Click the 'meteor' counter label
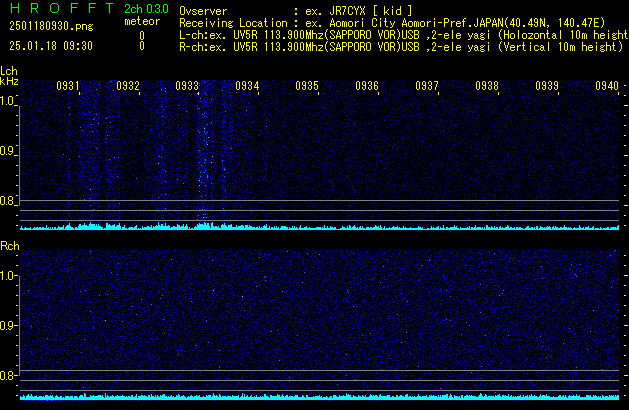The width and height of the screenshot is (629, 410). click(x=142, y=21)
